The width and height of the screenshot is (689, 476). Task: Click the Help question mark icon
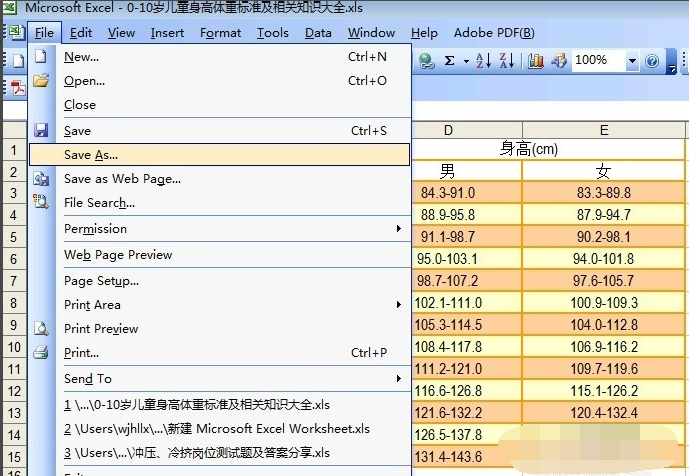click(652, 61)
